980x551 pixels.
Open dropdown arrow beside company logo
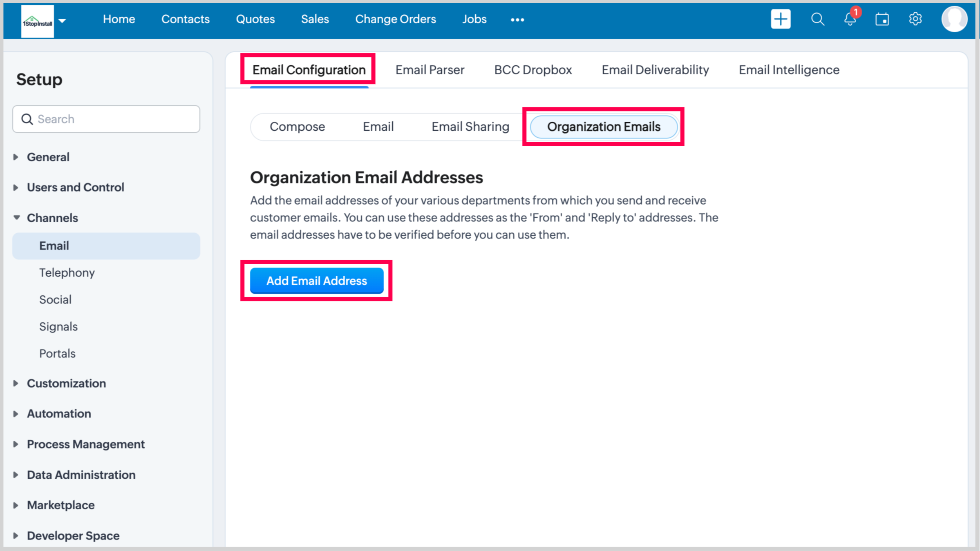[x=62, y=20]
